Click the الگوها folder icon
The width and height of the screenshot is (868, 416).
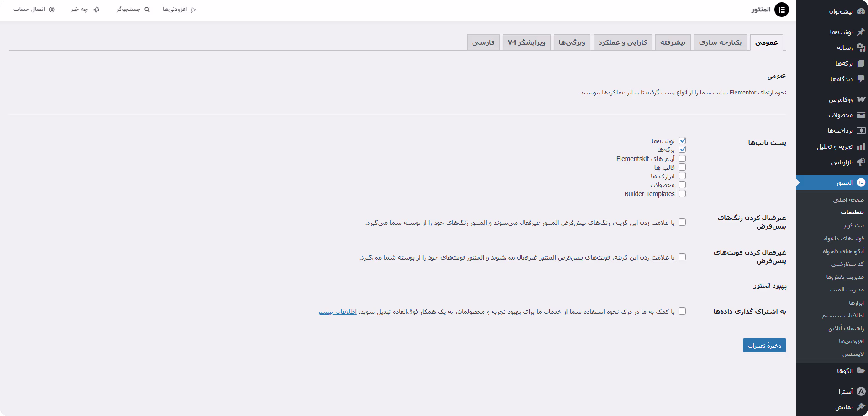pos(861,371)
